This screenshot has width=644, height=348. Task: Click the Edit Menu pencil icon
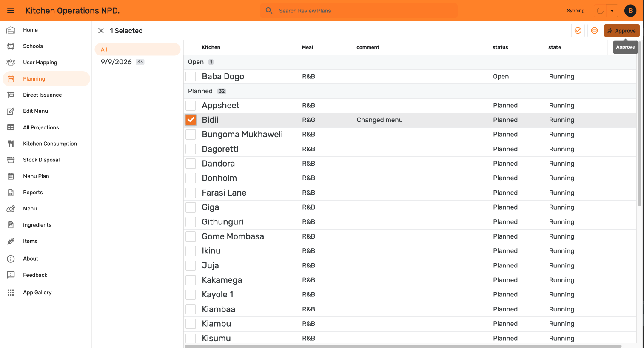[x=11, y=111]
